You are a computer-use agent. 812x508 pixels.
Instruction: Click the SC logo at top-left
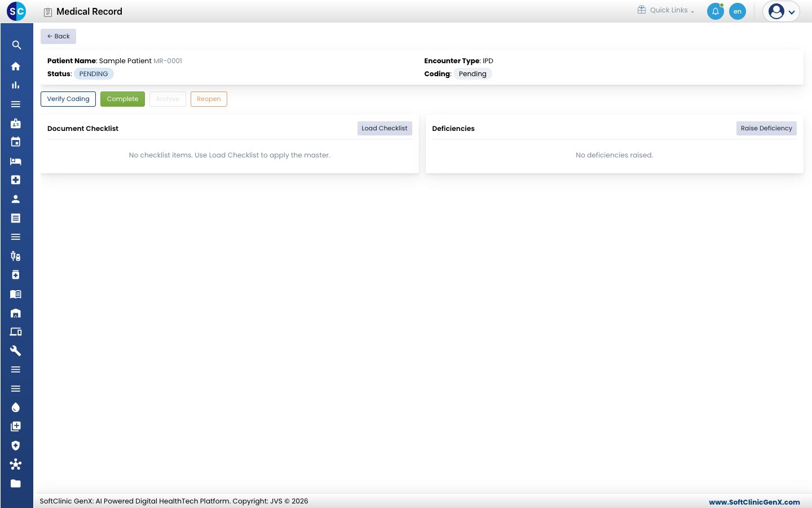pos(16,11)
